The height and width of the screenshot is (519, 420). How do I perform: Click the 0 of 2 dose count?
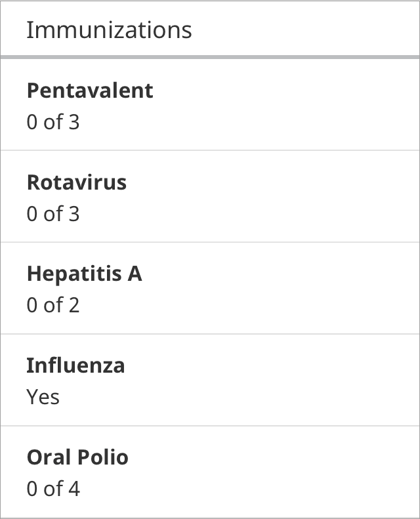coord(53,305)
